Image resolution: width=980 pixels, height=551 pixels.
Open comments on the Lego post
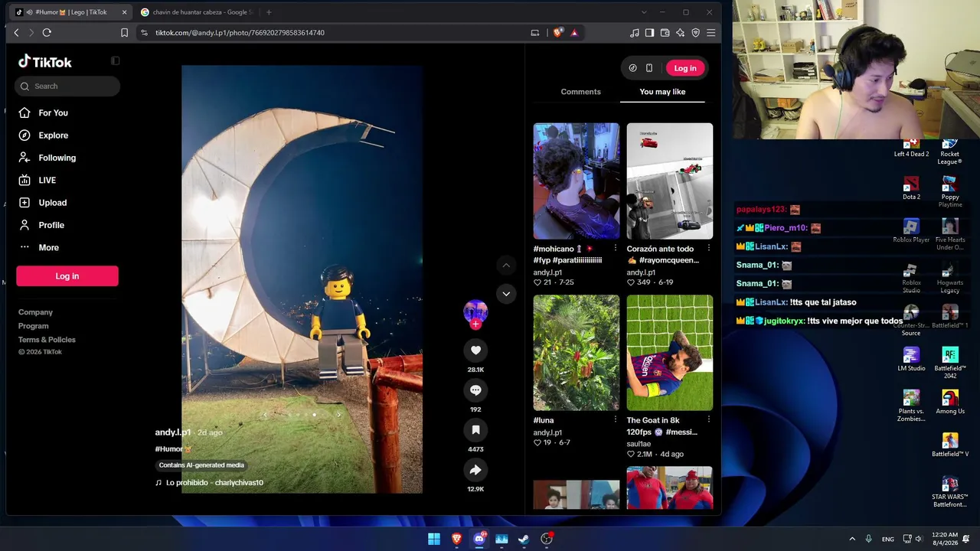475,390
